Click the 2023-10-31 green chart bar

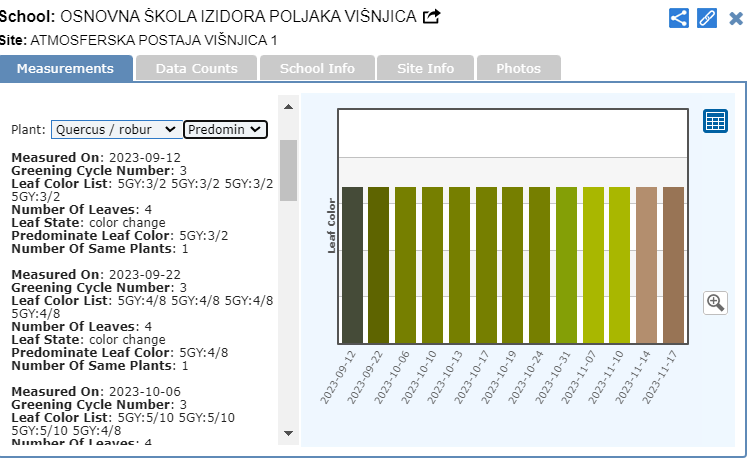pos(567,266)
